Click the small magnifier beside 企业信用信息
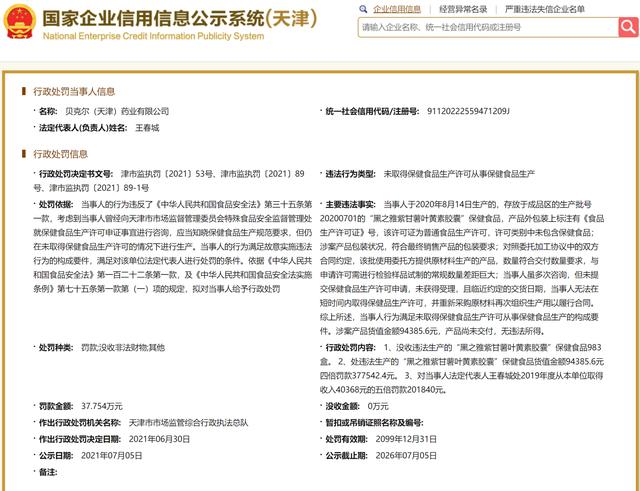Image resolution: width=640 pixels, height=491 pixels. coord(363,9)
